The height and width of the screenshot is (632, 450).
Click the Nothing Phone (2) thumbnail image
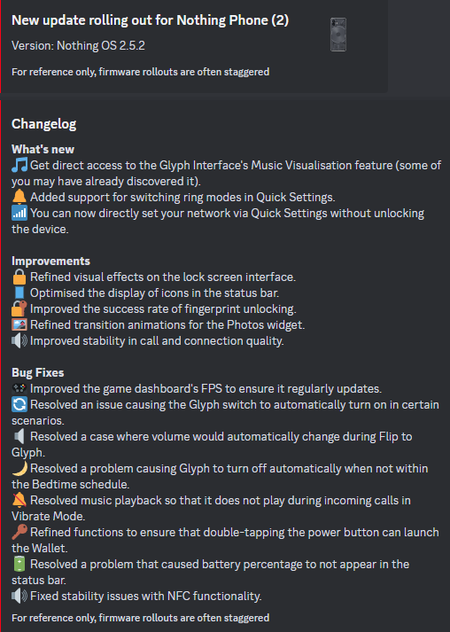338,35
